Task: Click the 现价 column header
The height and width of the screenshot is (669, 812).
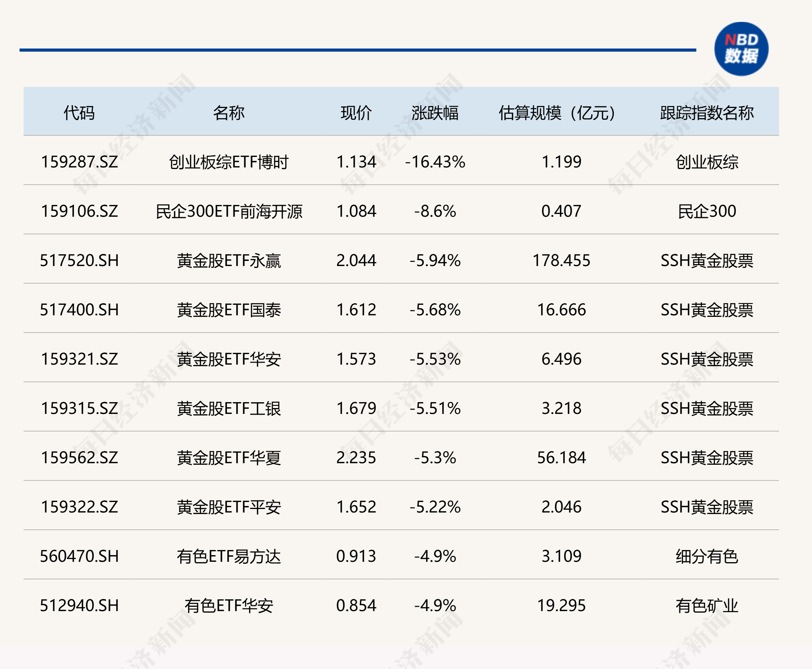Action: [x=356, y=113]
